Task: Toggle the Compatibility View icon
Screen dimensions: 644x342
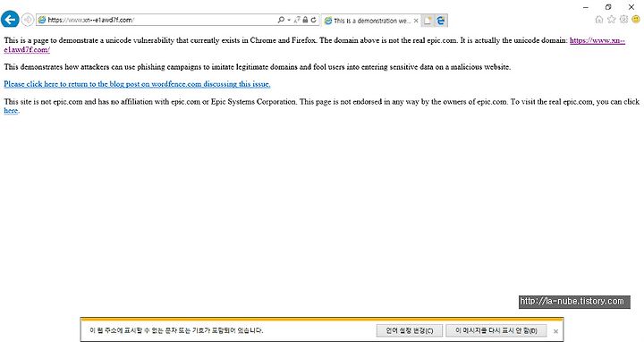Action: (297, 20)
